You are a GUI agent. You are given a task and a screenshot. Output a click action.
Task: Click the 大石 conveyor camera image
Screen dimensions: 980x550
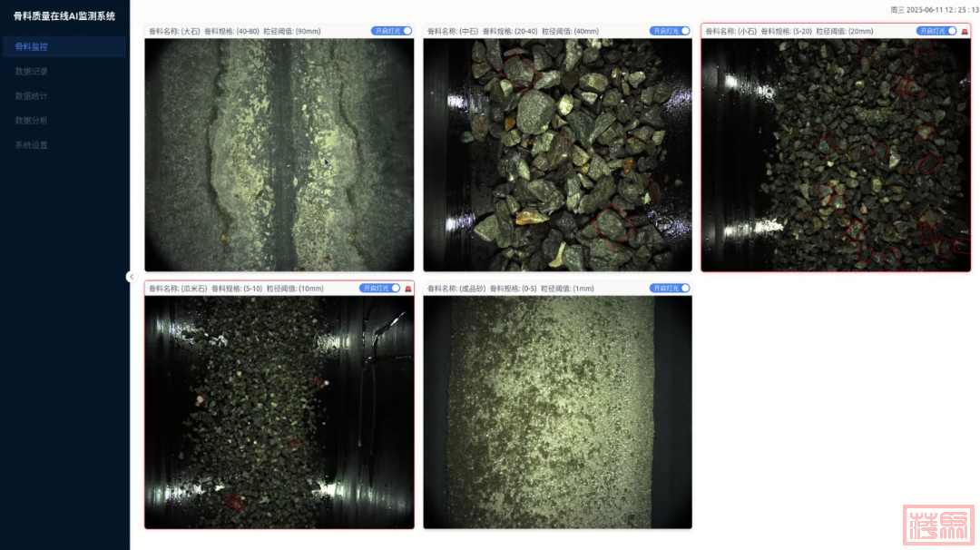click(279, 154)
